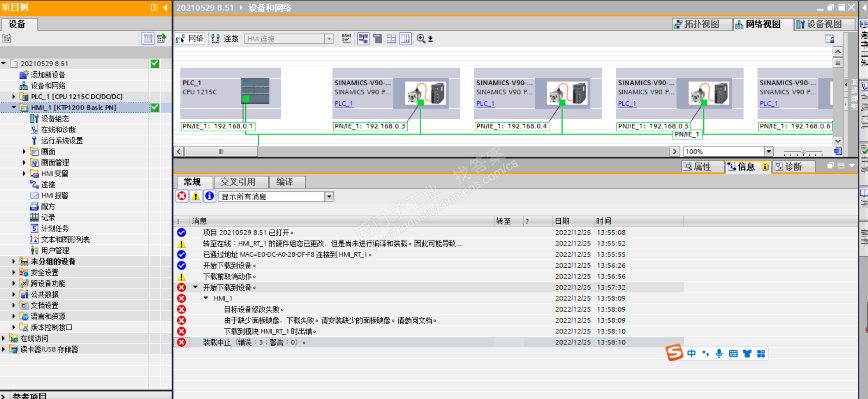Click PLC_1 link on 192.168.0.6 drive
The height and width of the screenshot is (399, 868).
769,104
